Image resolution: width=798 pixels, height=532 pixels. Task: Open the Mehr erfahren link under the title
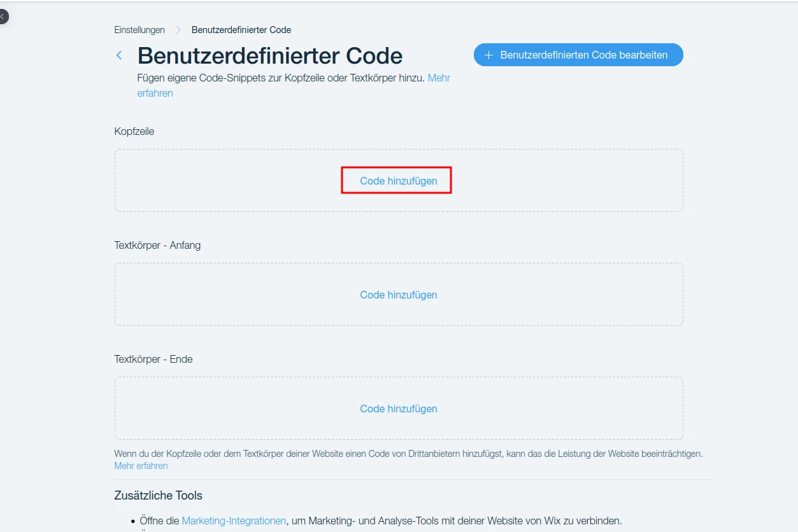155,93
